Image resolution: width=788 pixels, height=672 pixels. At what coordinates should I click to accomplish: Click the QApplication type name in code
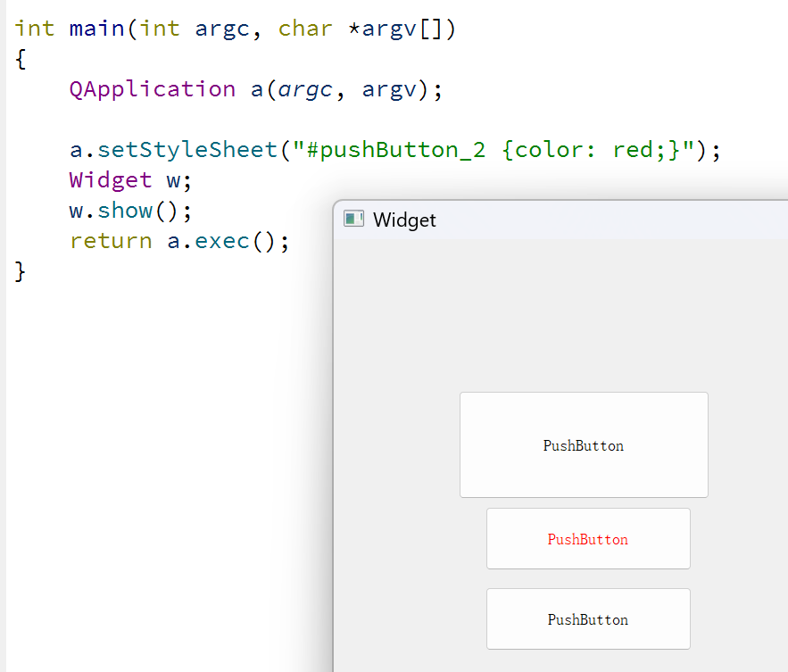(153, 89)
